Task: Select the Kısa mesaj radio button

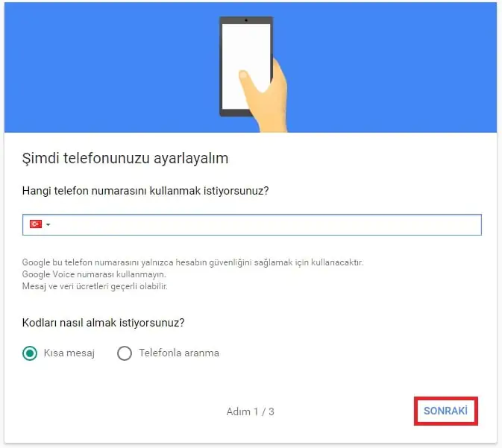Action: (x=30, y=353)
